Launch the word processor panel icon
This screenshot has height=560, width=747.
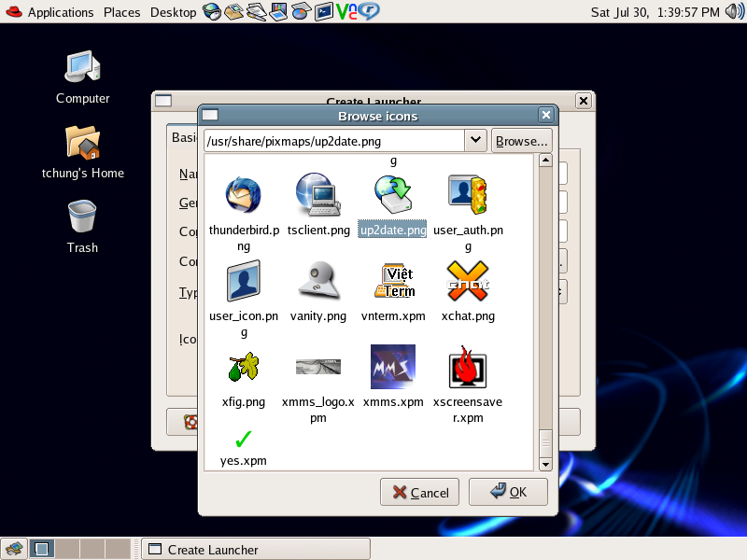point(256,11)
